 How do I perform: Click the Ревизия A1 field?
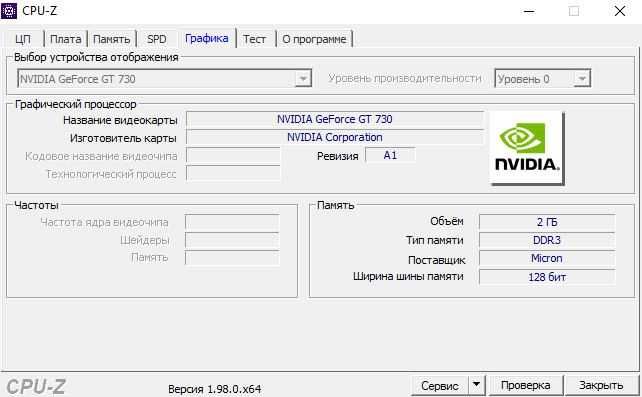coord(390,155)
